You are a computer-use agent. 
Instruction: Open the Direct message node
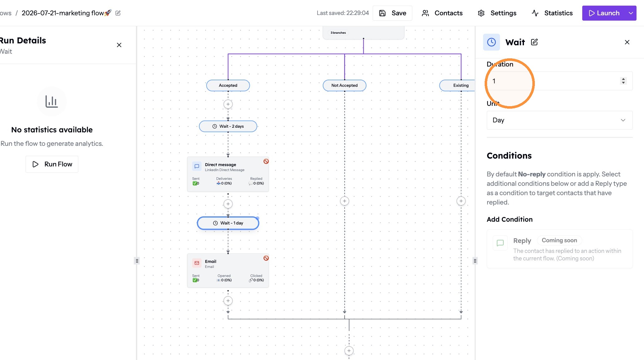point(228,174)
